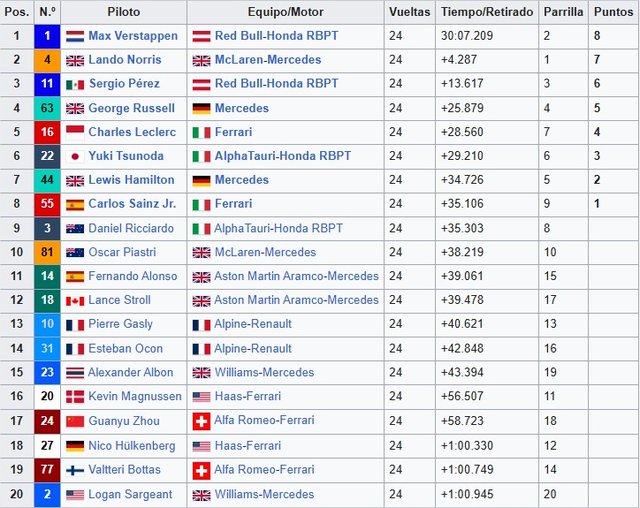Open the Esteban Ocon driver link
This screenshot has width=640, height=508.
(x=126, y=349)
